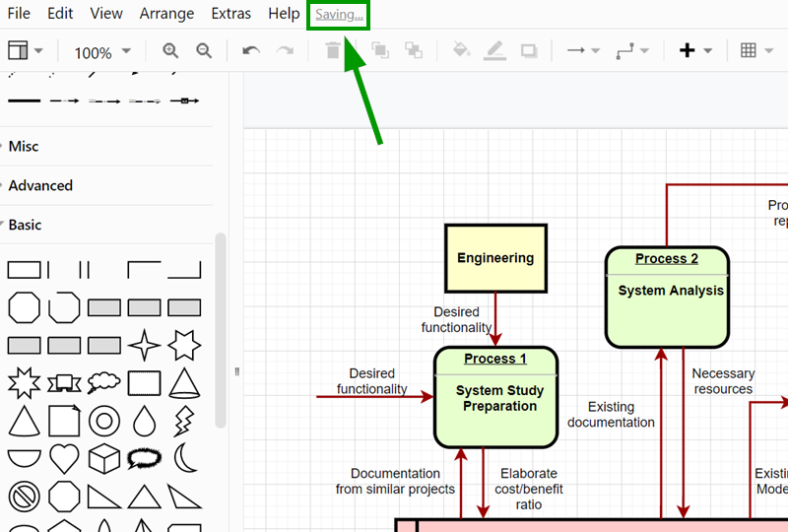Toggle the Shadow icon in toolbar
The width and height of the screenshot is (788, 532).
pos(529,50)
